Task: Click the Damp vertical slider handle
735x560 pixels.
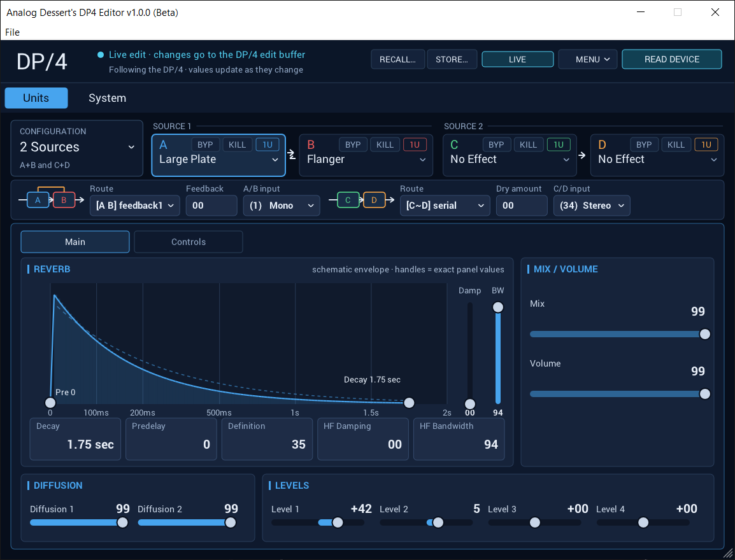Action: point(469,403)
